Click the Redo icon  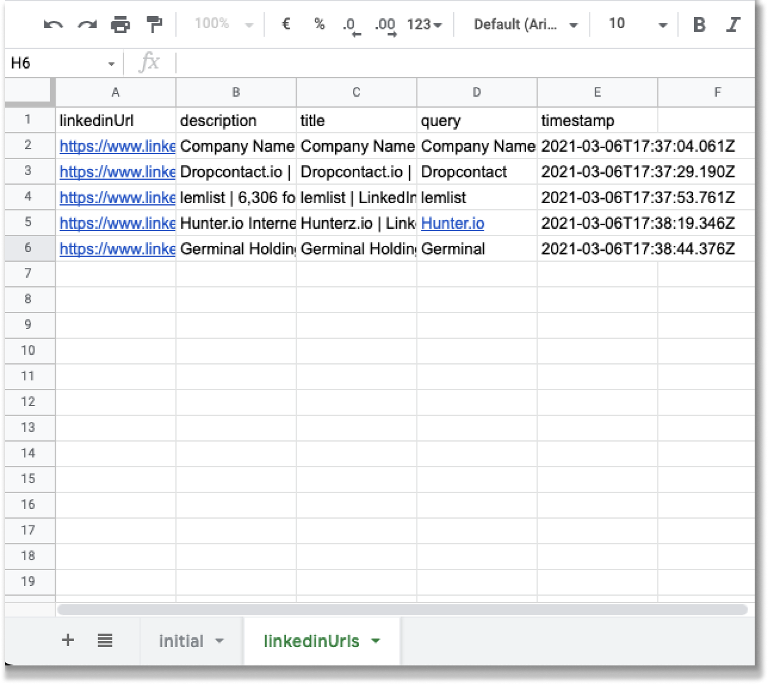pyautogui.click(x=87, y=24)
